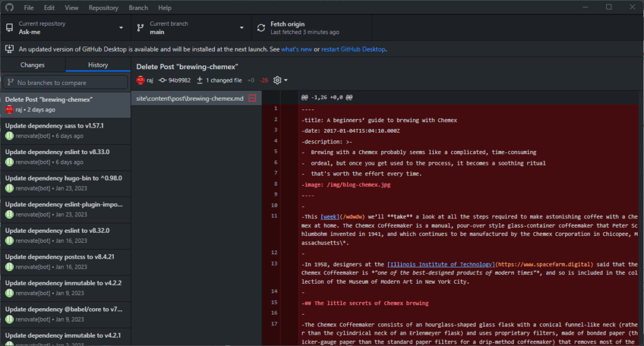Select commit Update dependency sass to v1.57.1
Image resolution: width=644 pixels, height=346 pixels.
click(x=65, y=130)
